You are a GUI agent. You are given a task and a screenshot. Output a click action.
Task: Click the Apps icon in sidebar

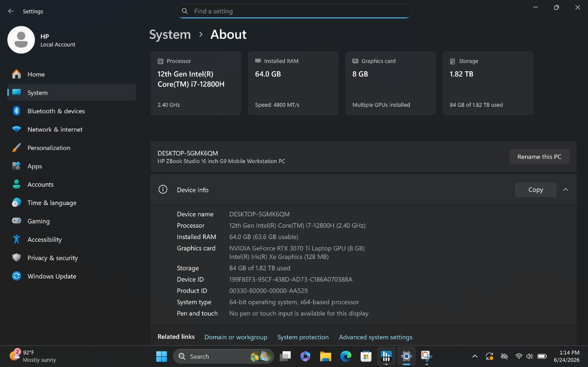17,166
